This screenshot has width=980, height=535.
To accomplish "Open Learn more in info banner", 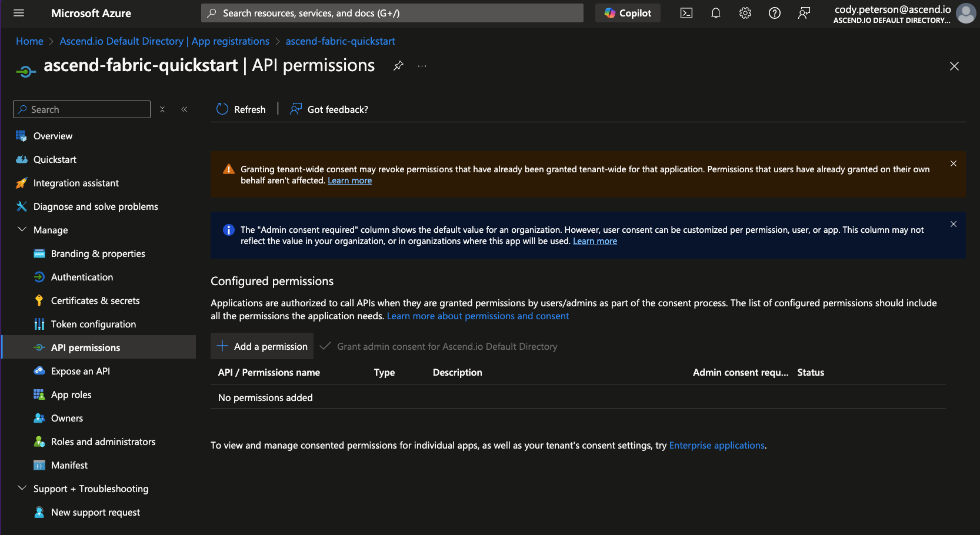I will [595, 241].
